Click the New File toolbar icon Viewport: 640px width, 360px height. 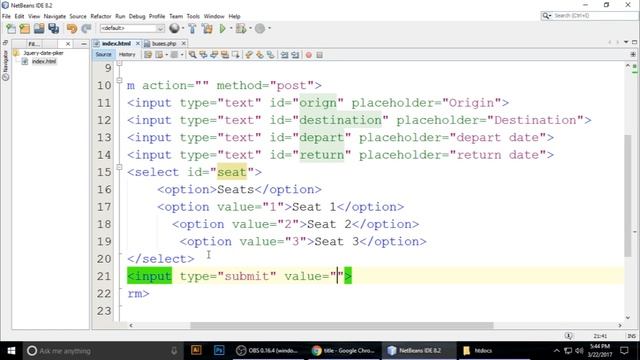(11, 28)
